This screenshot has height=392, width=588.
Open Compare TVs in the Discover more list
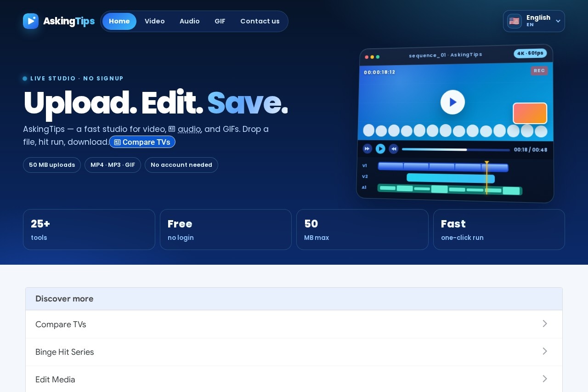[x=294, y=324]
